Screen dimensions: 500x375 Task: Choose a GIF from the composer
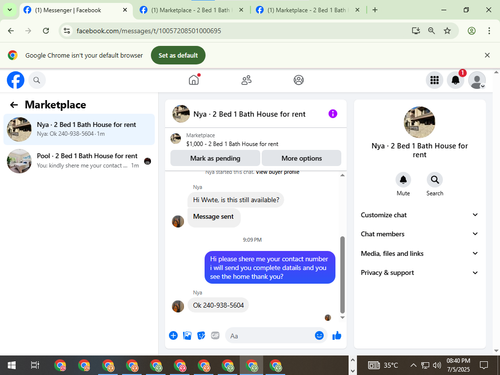click(215, 335)
